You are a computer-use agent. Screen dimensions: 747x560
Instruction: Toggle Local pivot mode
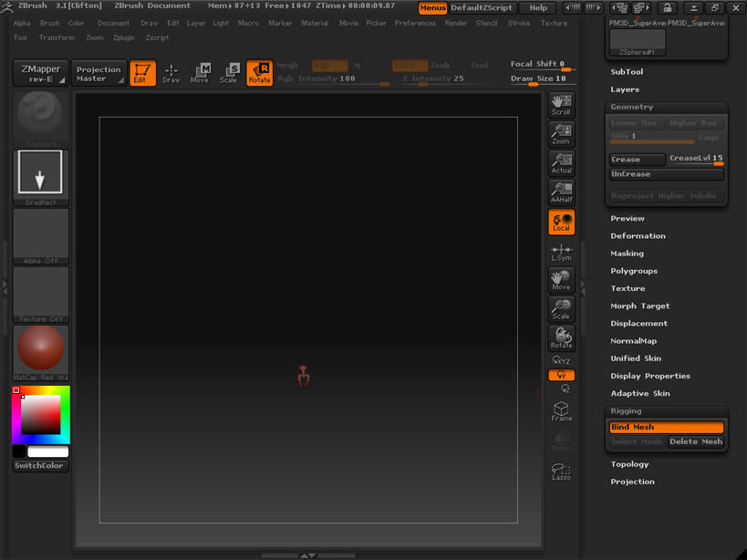(561, 221)
